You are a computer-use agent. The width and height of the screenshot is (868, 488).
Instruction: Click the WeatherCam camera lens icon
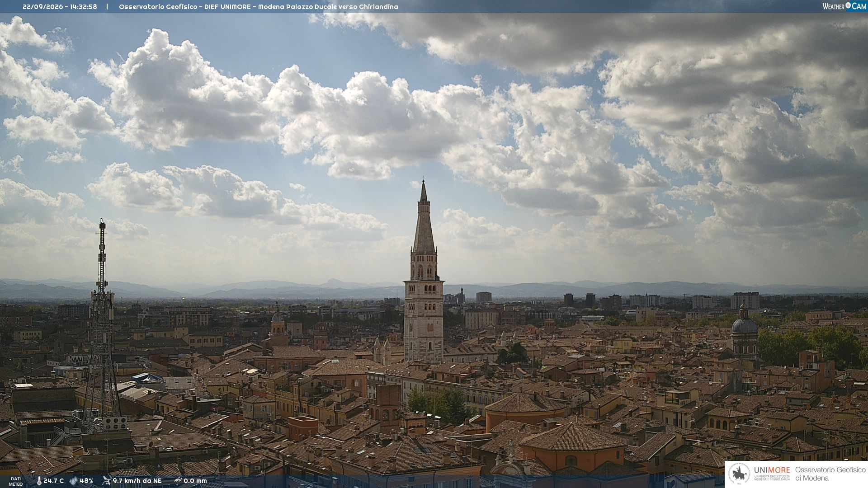point(848,5)
